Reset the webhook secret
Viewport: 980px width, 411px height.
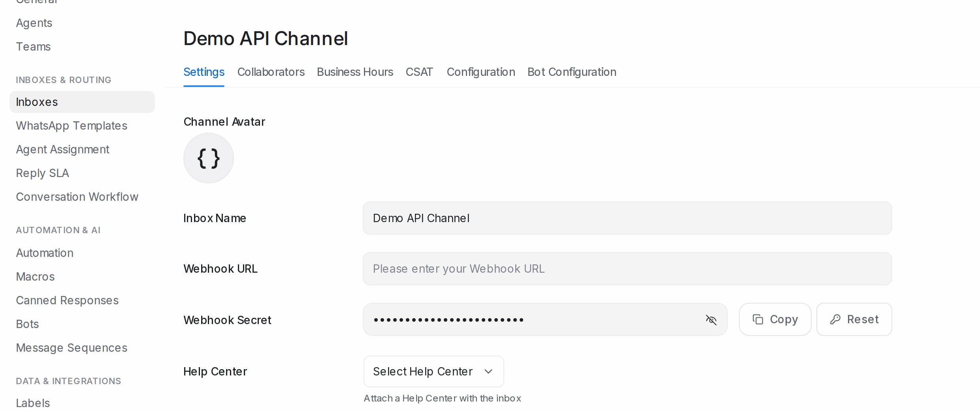[x=854, y=319]
